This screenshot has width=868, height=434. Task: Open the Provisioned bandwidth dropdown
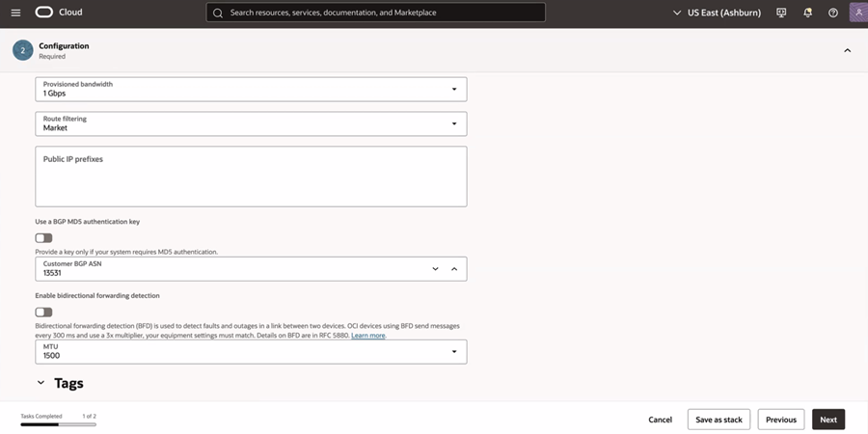click(x=251, y=89)
